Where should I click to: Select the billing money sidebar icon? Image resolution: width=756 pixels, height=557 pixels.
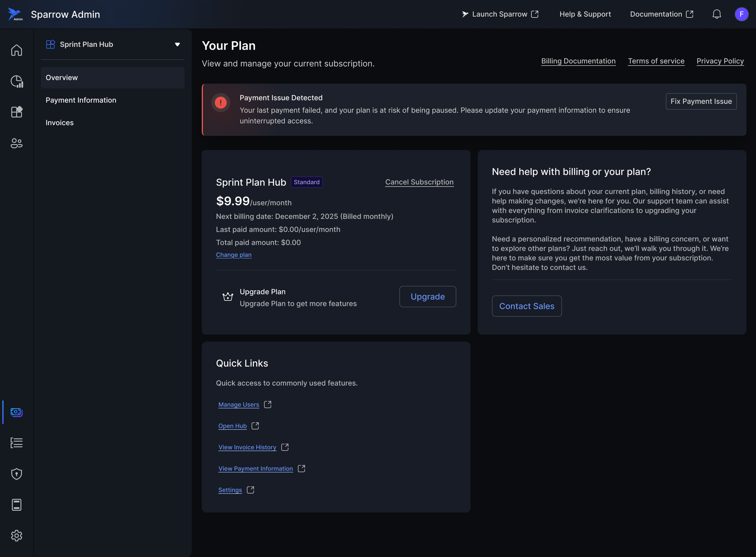[17, 412]
